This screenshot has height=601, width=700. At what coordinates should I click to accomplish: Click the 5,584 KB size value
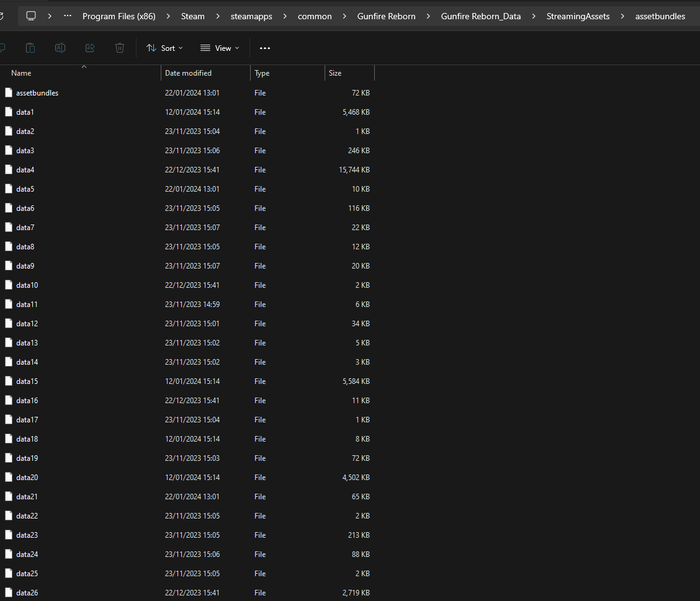point(356,381)
